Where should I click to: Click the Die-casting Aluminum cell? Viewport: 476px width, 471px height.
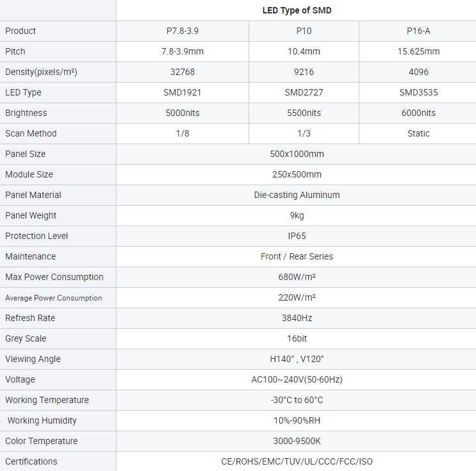(297, 195)
